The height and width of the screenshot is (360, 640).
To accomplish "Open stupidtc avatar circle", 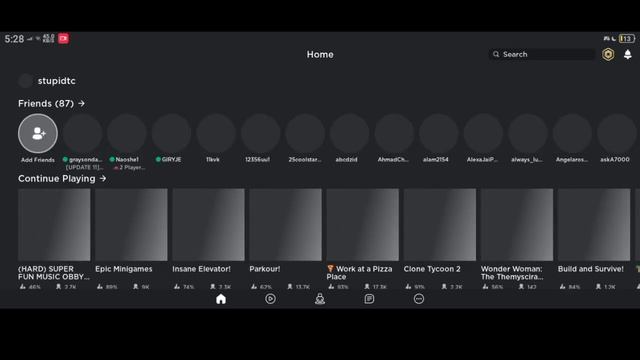I will [25, 81].
